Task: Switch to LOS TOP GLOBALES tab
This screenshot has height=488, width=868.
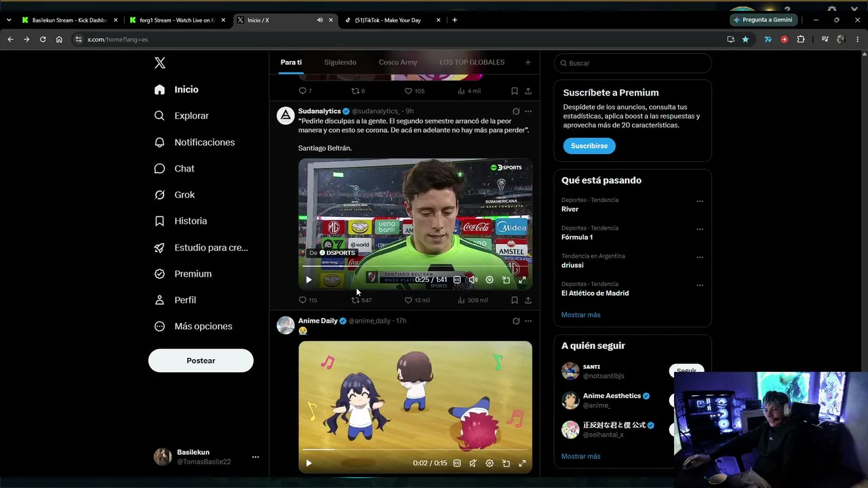Action: 472,62
